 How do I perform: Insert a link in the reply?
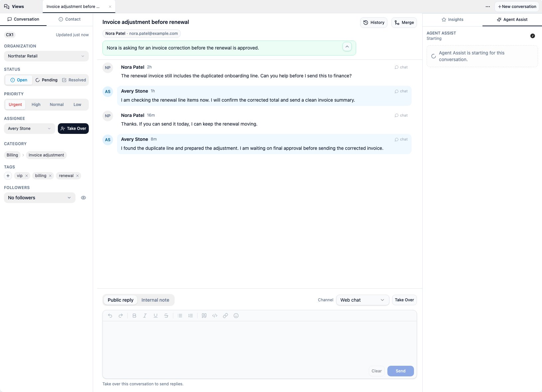225,316
